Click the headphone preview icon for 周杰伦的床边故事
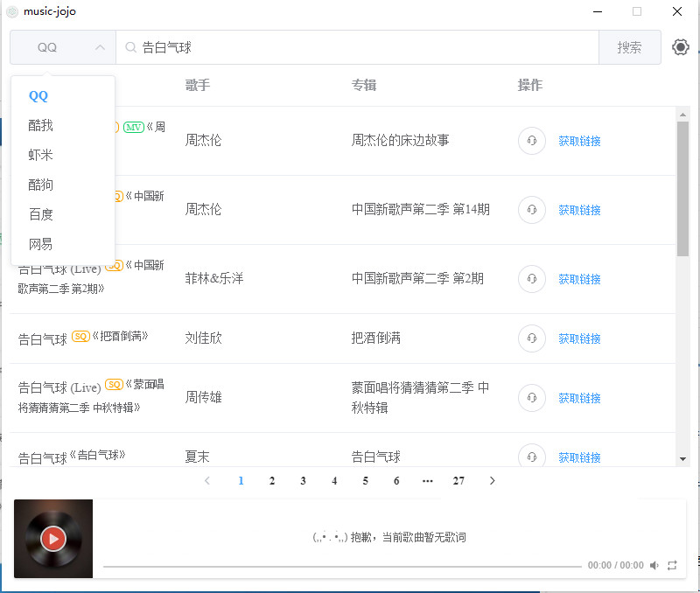The width and height of the screenshot is (700, 593). [x=531, y=140]
